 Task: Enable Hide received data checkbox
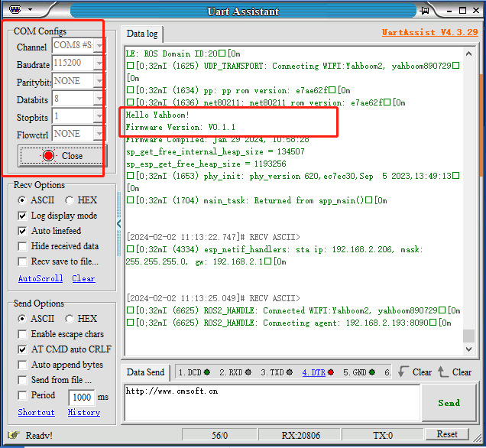coord(22,246)
